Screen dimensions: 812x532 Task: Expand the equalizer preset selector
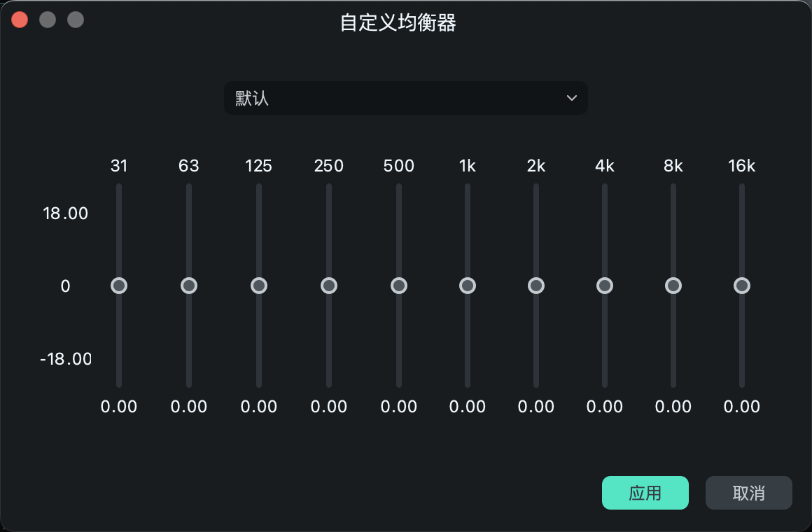[x=406, y=98]
